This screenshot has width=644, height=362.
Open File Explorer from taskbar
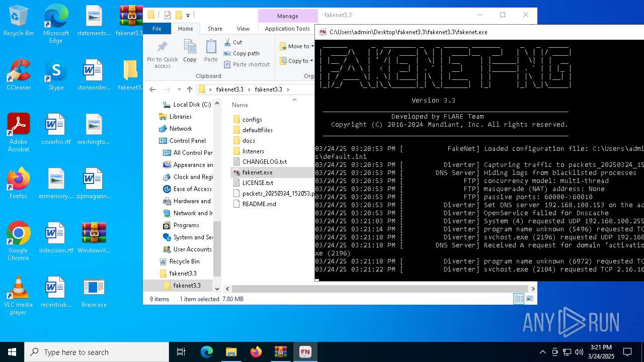231,352
